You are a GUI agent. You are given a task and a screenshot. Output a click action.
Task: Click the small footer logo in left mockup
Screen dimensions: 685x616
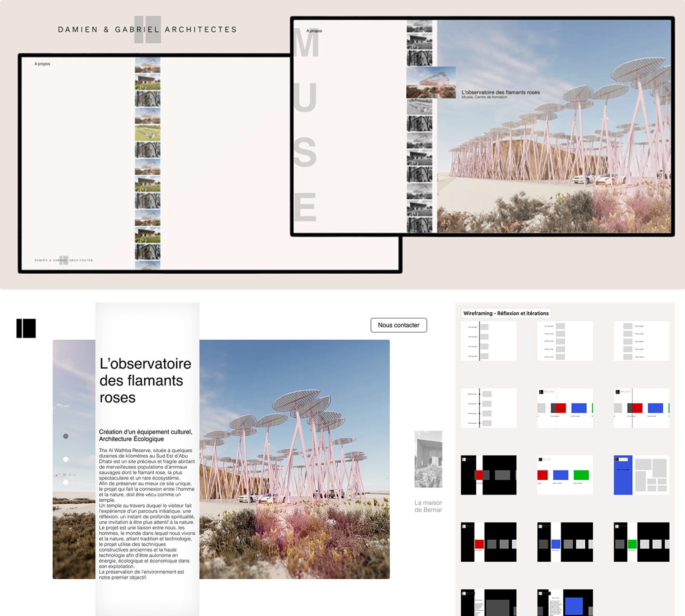click(x=63, y=260)
